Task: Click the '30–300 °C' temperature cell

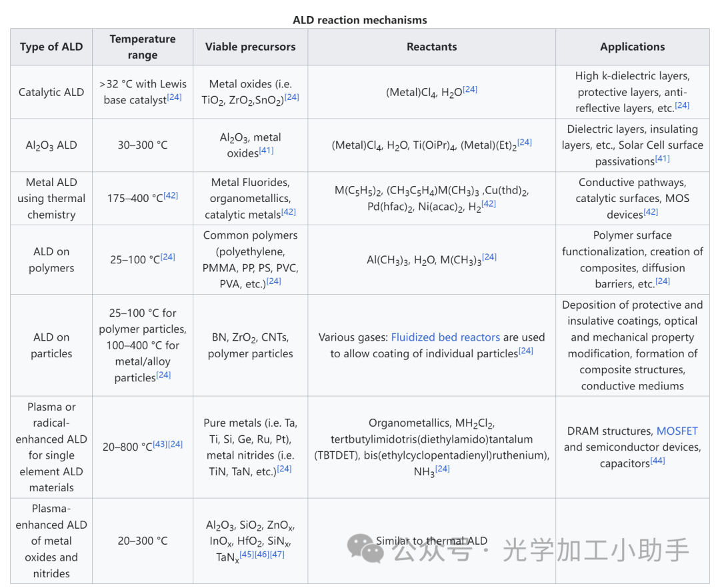Action: coord(143,145)
